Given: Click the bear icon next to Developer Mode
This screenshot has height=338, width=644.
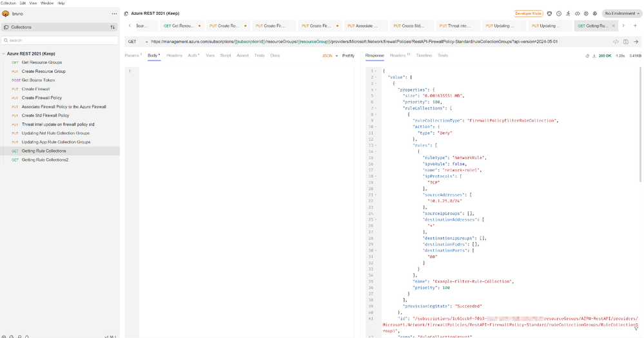Looking at the screenshot, I should pyautogui.click(x=549, y=14).
